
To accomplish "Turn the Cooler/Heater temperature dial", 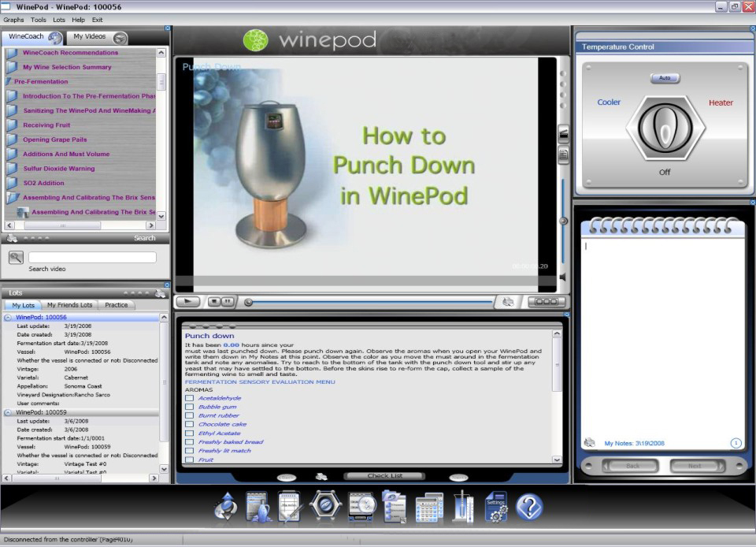I will 665,128.
